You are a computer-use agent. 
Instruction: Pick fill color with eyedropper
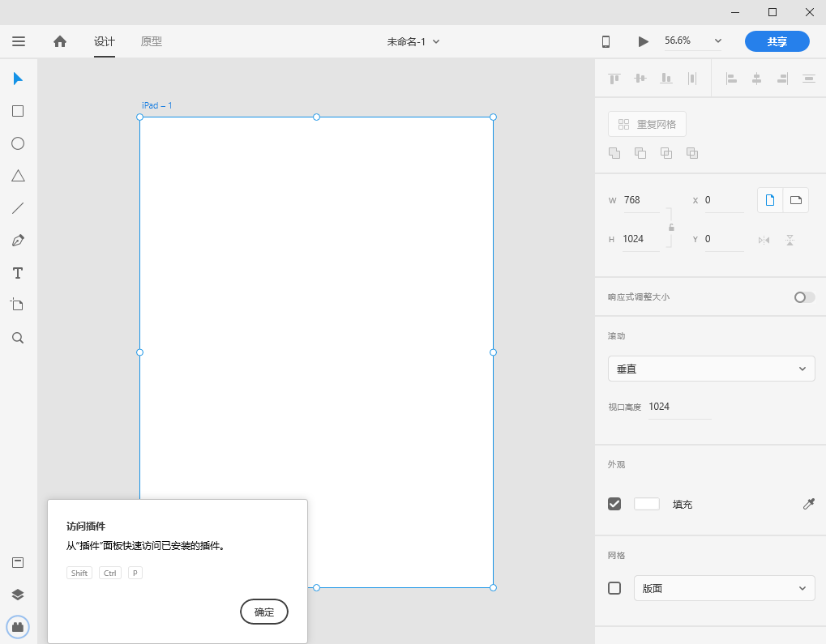809,504
